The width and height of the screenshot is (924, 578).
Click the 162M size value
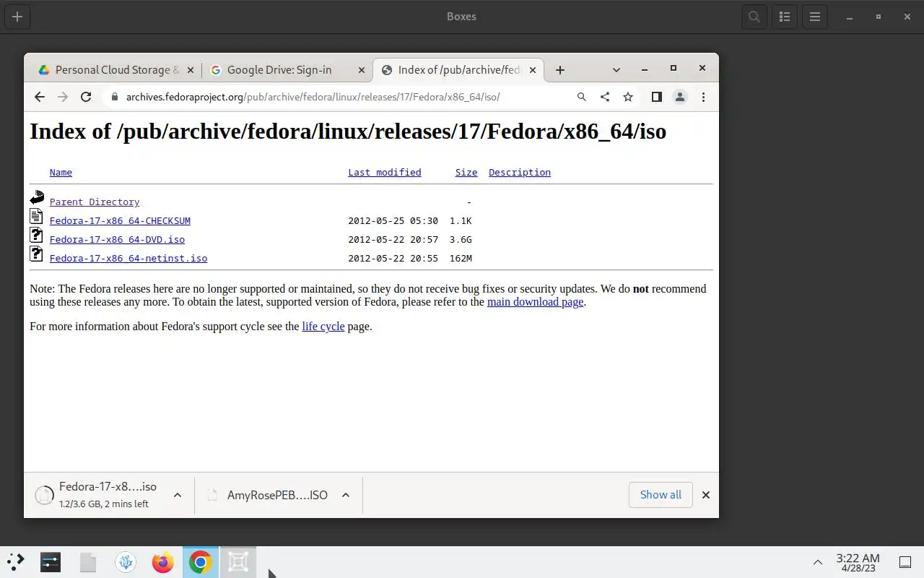(x=461, y=258)
